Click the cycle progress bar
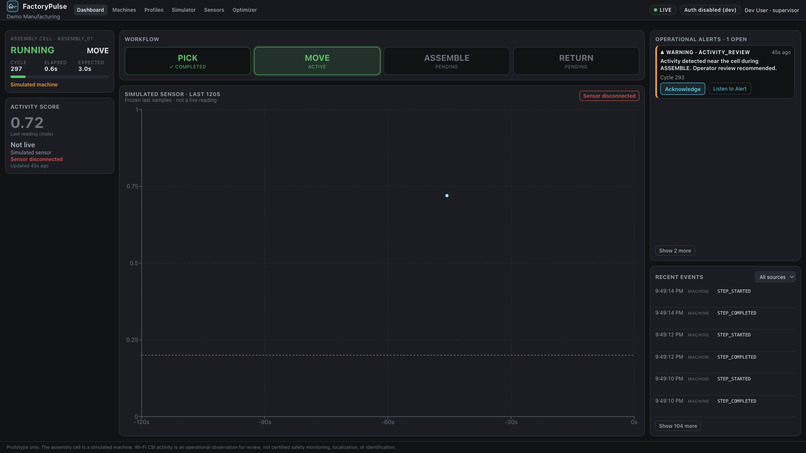Viewport: 806px width, 453px height. click(x=60, y=77)
